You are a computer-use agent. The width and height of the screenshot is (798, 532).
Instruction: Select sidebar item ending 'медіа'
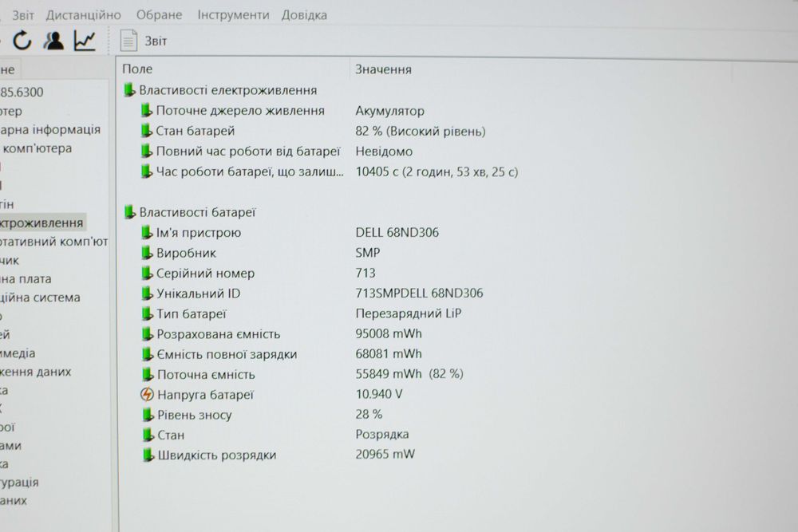pos(18,353)
